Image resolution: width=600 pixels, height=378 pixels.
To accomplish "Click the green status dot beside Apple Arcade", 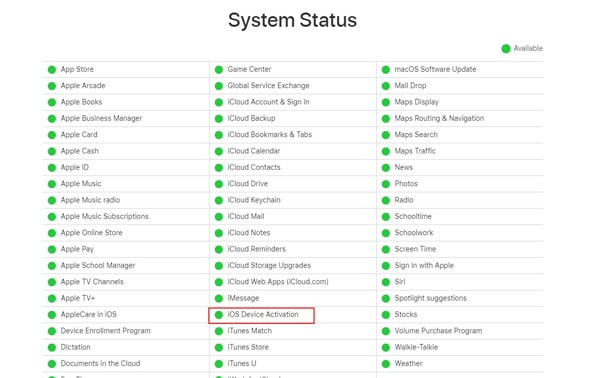I will pyautogui.click(x=52, y=86).
